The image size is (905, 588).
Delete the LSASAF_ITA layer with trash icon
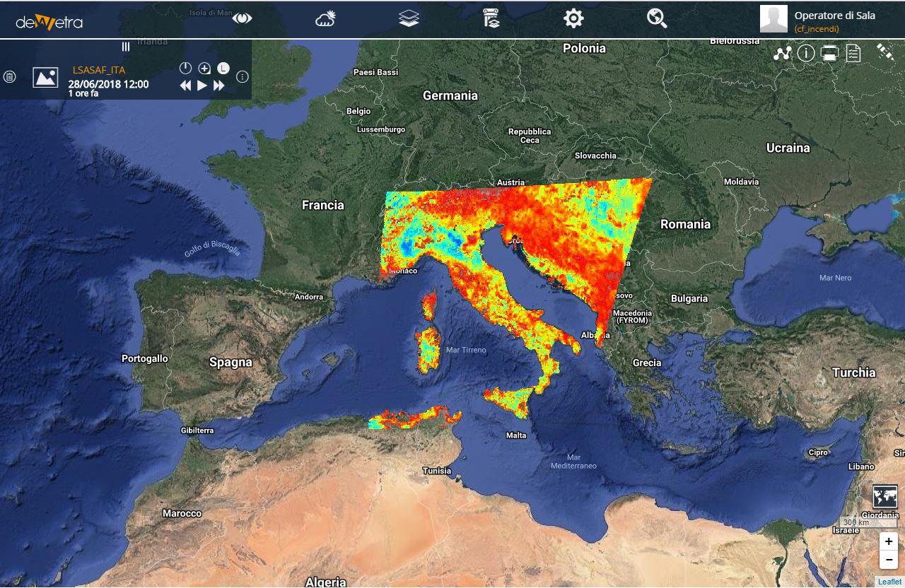10,76
